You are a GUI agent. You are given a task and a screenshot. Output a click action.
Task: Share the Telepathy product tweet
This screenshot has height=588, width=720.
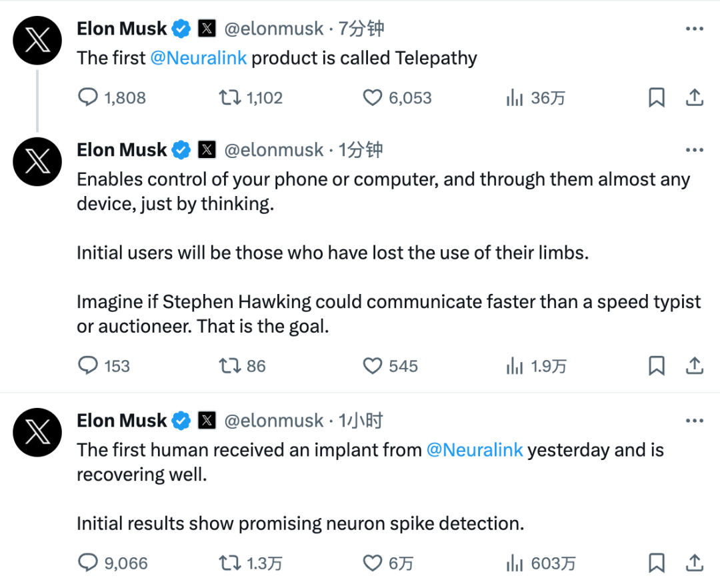695,98
